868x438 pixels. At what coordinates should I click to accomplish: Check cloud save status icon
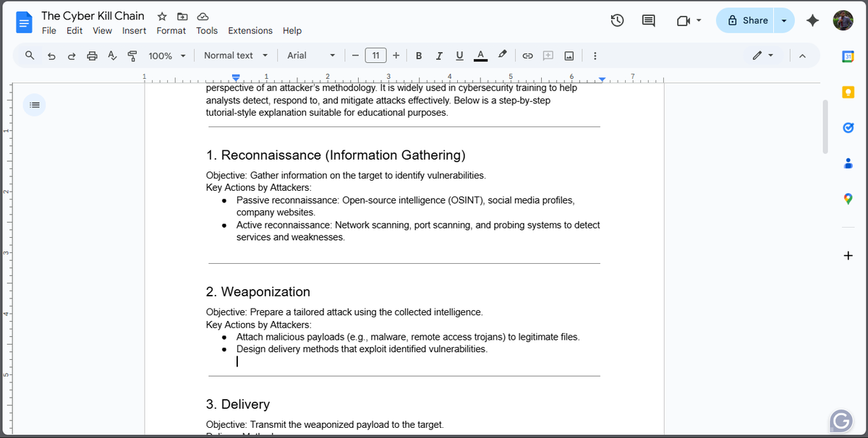(203, 16)
